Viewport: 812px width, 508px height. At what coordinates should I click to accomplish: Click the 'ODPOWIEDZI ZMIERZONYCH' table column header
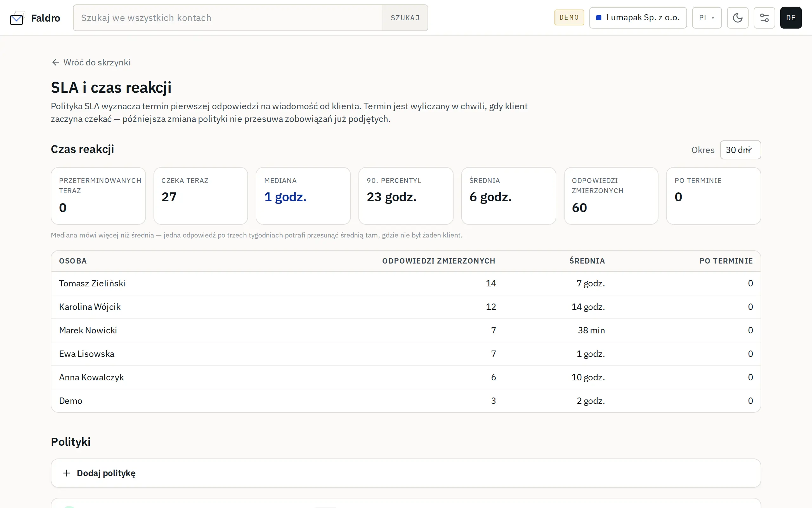pos(439,261)
